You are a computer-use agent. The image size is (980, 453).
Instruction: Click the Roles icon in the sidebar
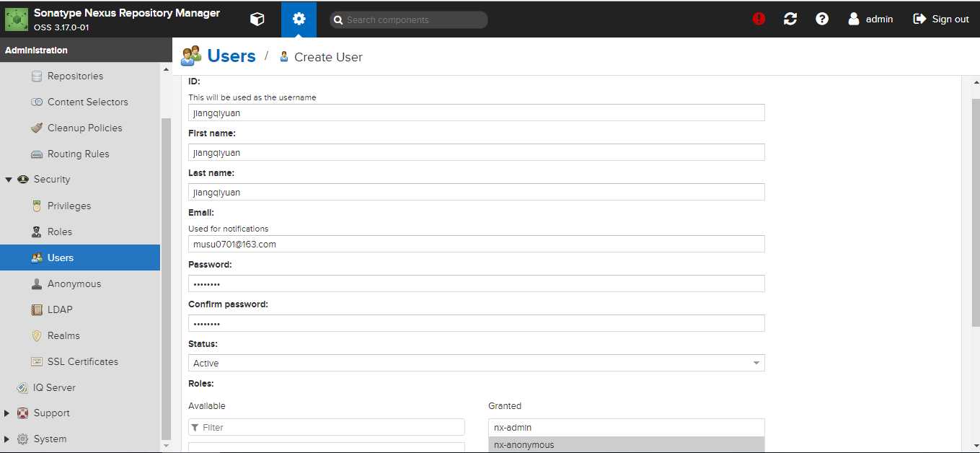(37, 232)
